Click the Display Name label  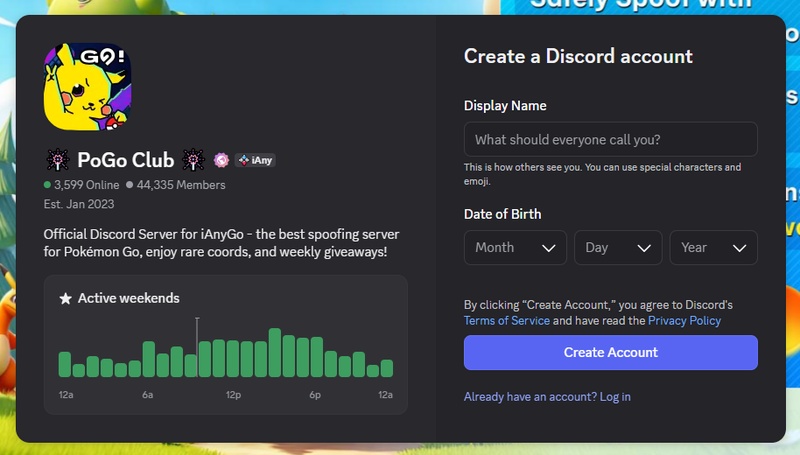505,106
